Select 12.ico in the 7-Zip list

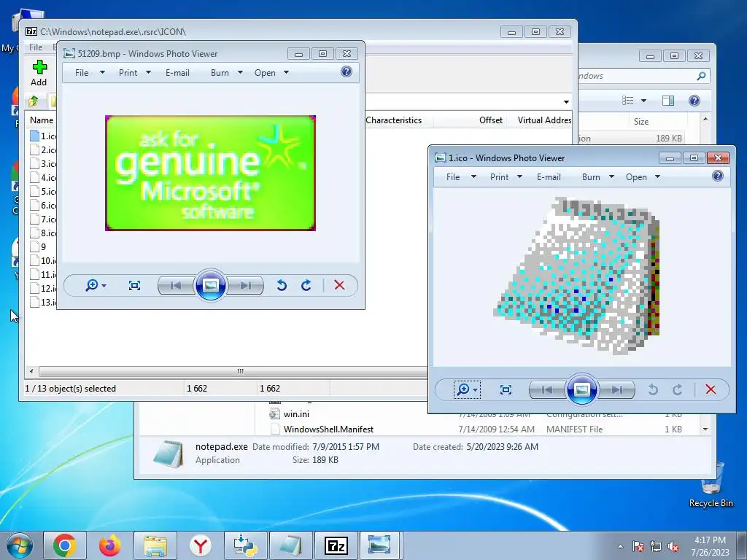(x=43, y=288)
